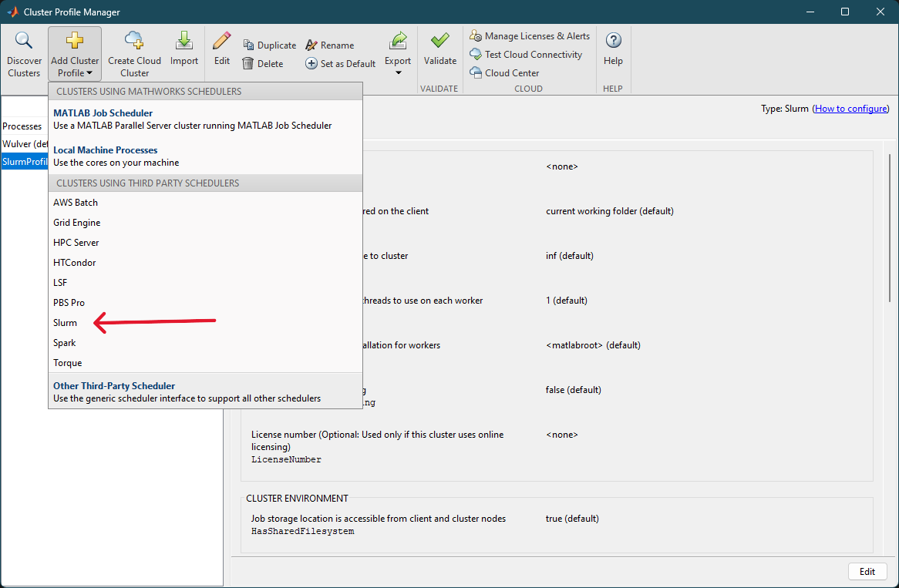
Task: Click the Import profile icon
Action: point(184,41)
